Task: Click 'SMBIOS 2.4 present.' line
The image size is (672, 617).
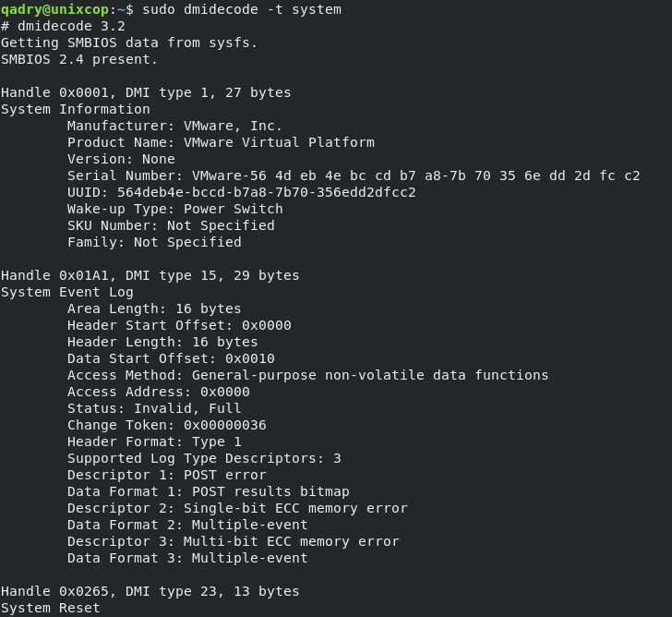Action: (x=79, y=59)
